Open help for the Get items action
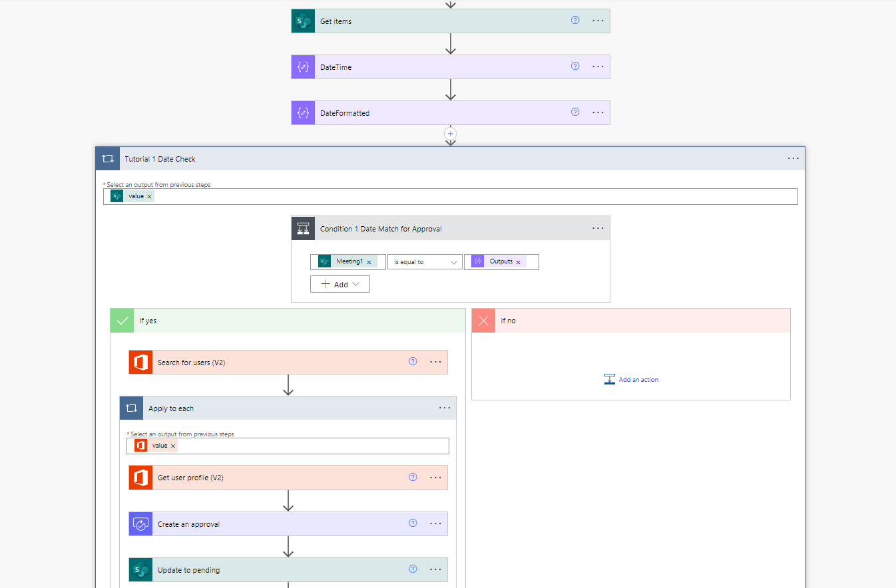The image size is (896, 588). pyautogui.click(x=575, y=21)
